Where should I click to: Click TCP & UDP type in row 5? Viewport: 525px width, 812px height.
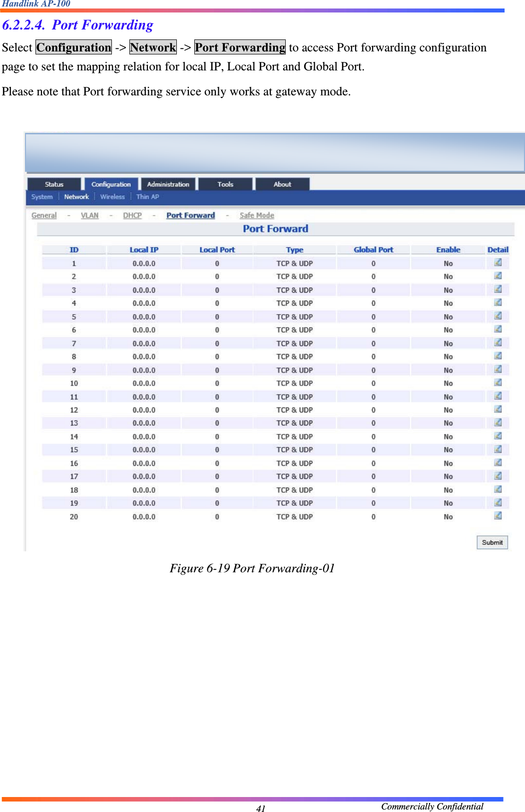point(295,317)
